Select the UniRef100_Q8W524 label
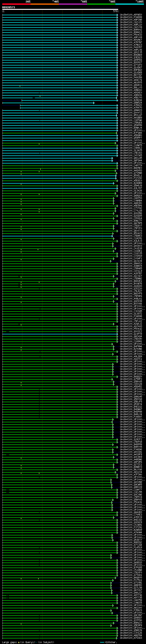 pos(131,103)
